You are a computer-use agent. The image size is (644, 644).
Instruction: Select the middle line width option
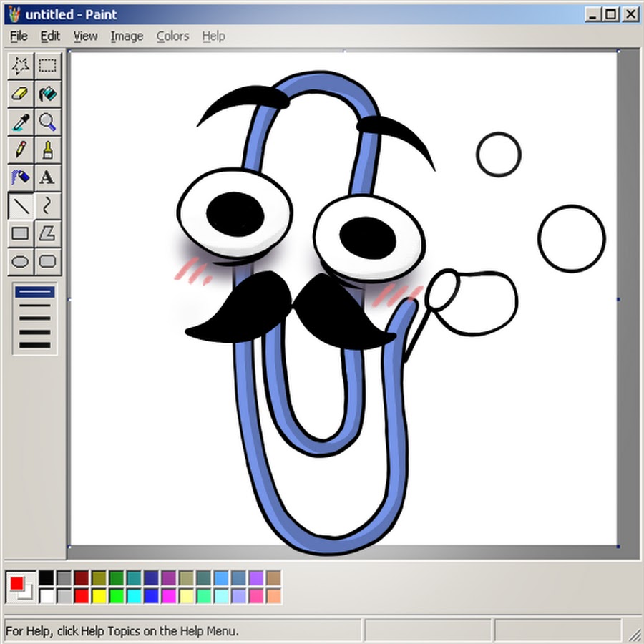pyautogui.click(x=34, y=318)
